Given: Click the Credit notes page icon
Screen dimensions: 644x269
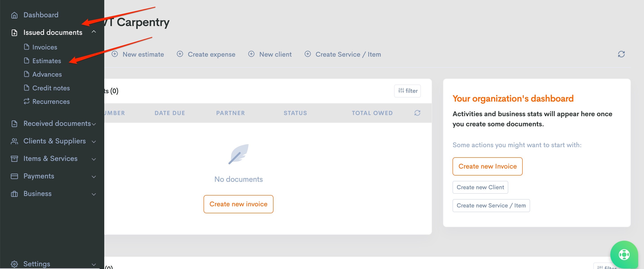Looking at the screenshot, I should pyautogui.click(x=27, y=88).
